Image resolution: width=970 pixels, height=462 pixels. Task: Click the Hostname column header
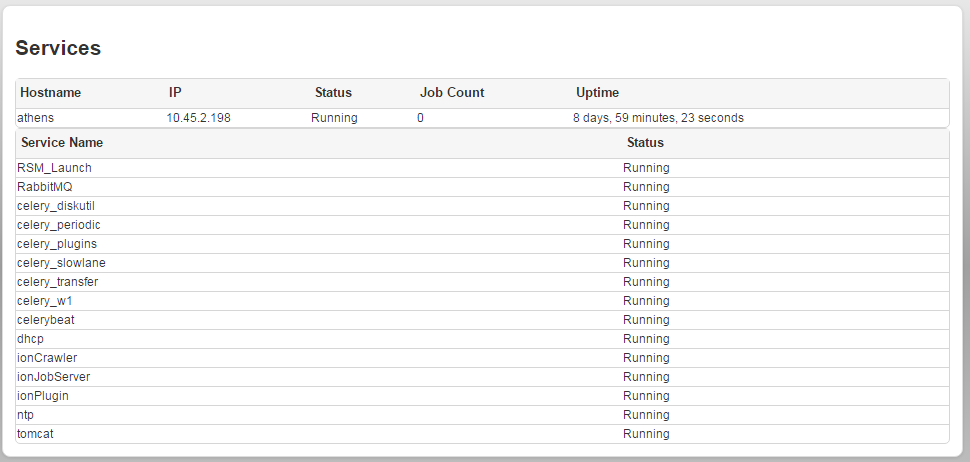click(50, 93)
